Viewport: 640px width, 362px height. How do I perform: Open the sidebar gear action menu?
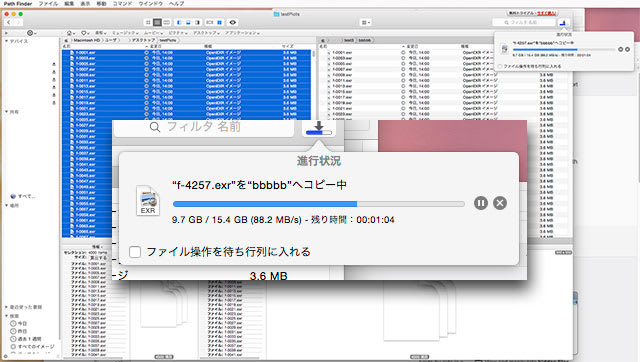31,33
